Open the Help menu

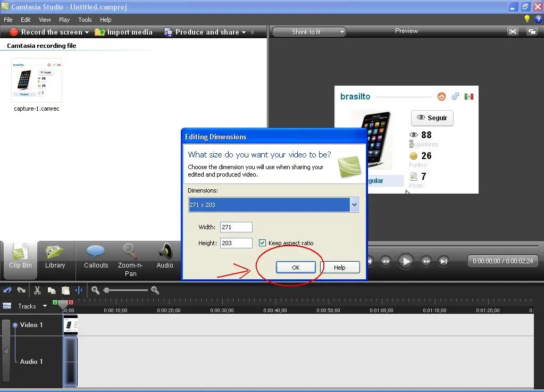coord(105,20)
